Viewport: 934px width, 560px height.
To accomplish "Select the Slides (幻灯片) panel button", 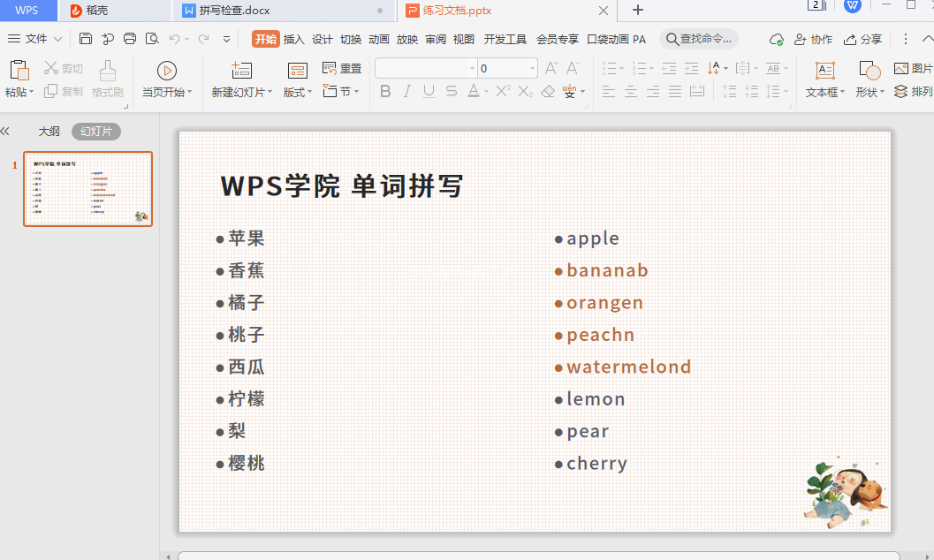I will (96, 132).
